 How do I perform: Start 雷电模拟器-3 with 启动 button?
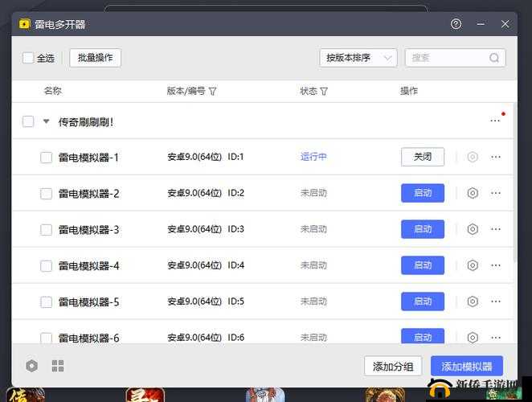pos(423,229)
